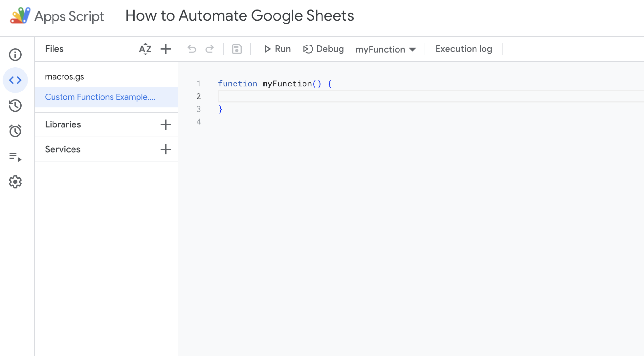Screen dimensions: 644x356
Task: Add a service with its plus icon
Action: pos(166,149)
